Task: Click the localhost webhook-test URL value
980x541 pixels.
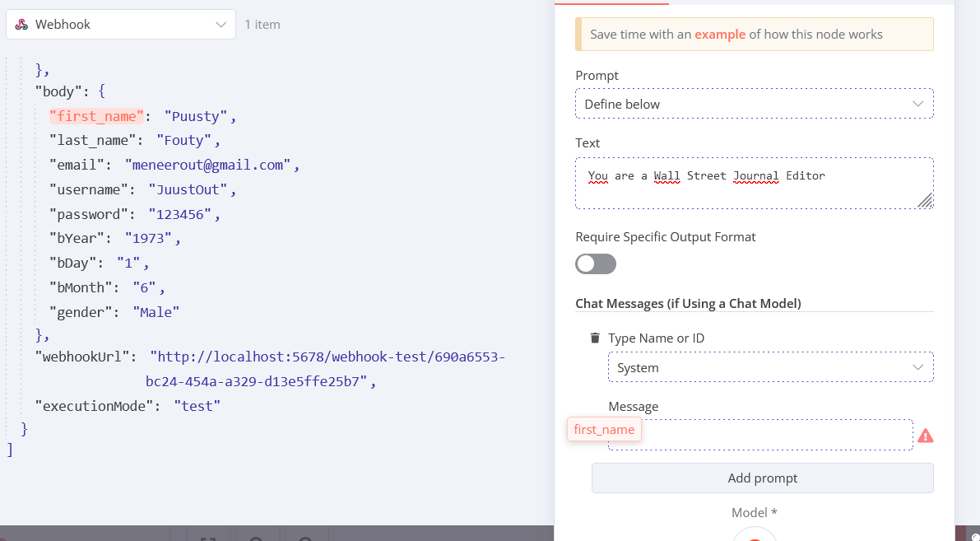Action: 326,369
